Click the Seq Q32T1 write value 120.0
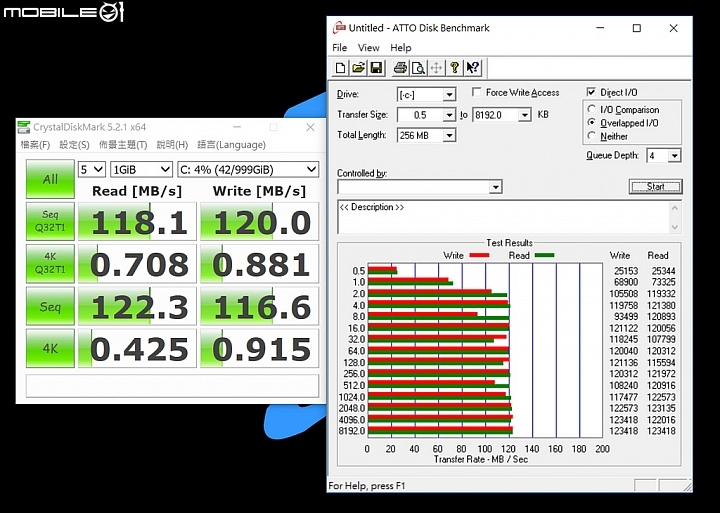This screenshot has height=513, width=720. [259, 221]
